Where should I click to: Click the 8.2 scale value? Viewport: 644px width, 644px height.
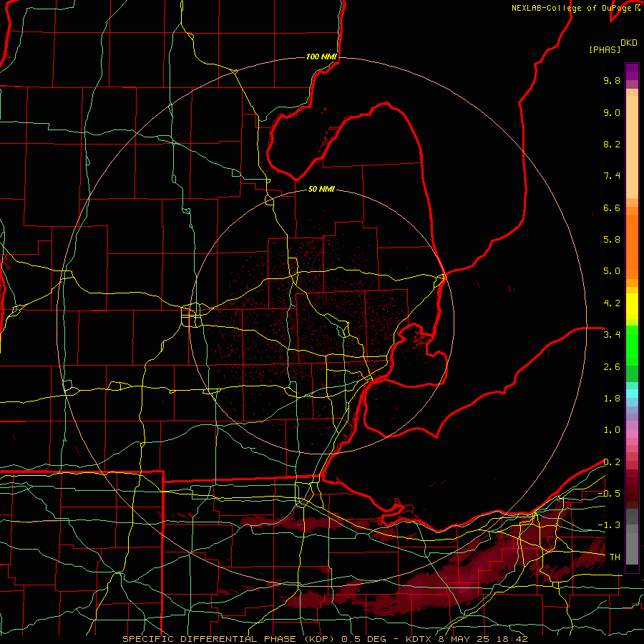click(612, 144)
